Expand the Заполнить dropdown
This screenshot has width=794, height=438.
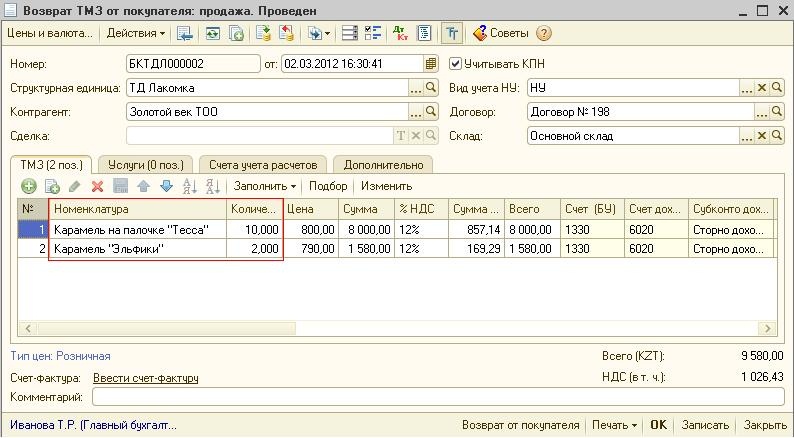(265, 186)
